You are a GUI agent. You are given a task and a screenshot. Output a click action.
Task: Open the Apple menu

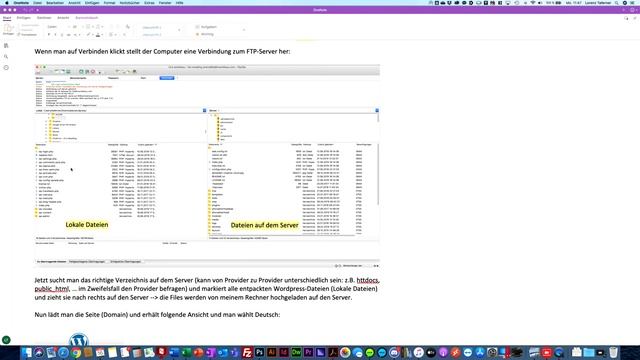(x=7, y=3)
